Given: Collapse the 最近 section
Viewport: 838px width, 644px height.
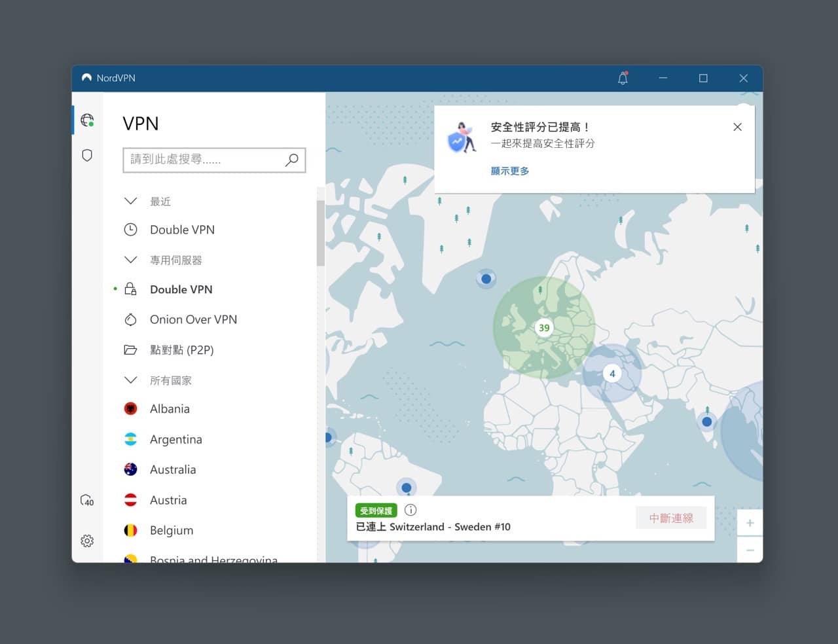Looking at the screenshot, I should pos(131,201).
